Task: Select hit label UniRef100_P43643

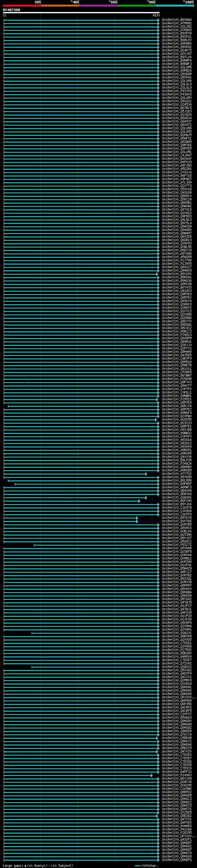Action: (x=176, y=94)
